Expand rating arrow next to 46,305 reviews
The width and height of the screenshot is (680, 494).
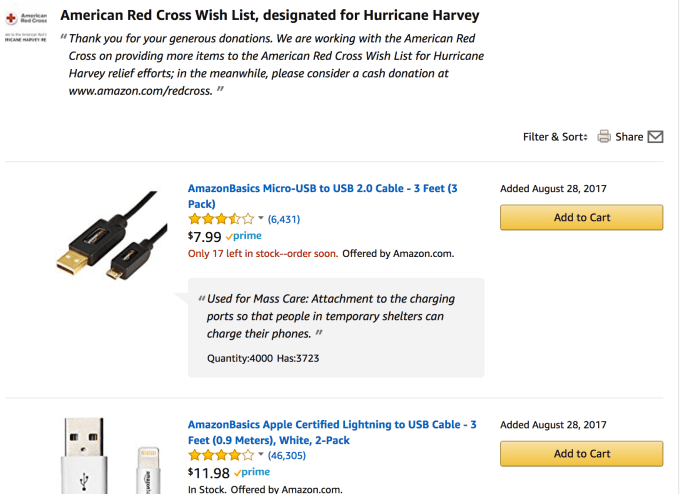(261, 456)
